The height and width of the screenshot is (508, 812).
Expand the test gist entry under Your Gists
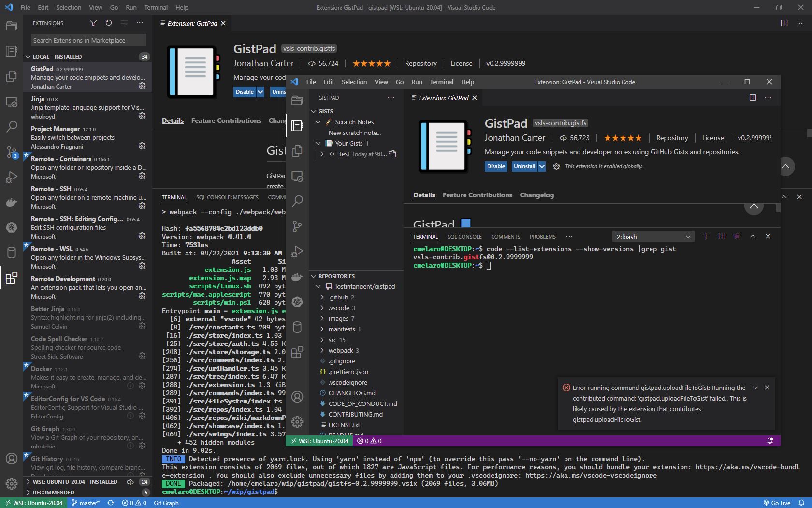[322, 154]
